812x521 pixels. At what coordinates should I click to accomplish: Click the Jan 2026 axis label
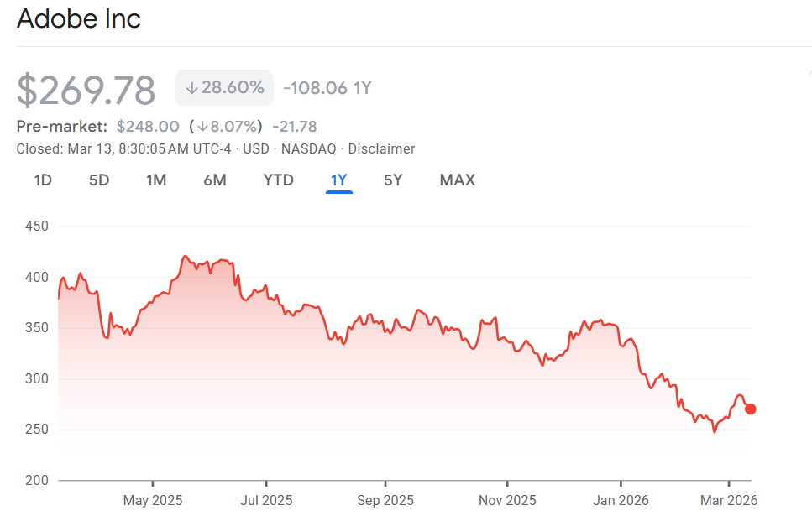pos(621,500)
